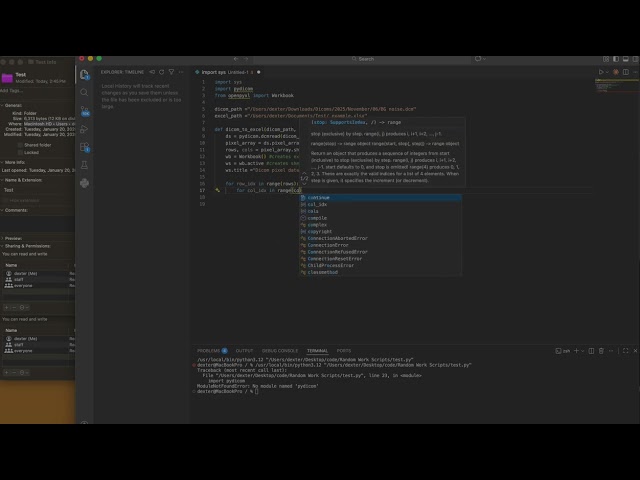The height and width of the screenshot is (480, 640).
Task: Open the new terminal launch profile dropdown
Action: [582, 351]
